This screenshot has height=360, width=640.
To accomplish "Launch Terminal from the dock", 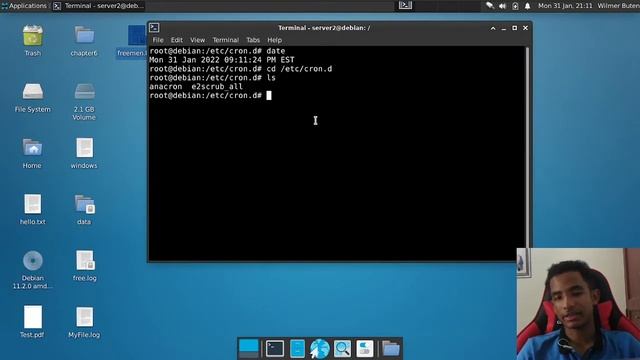I will tap(275, 349).
